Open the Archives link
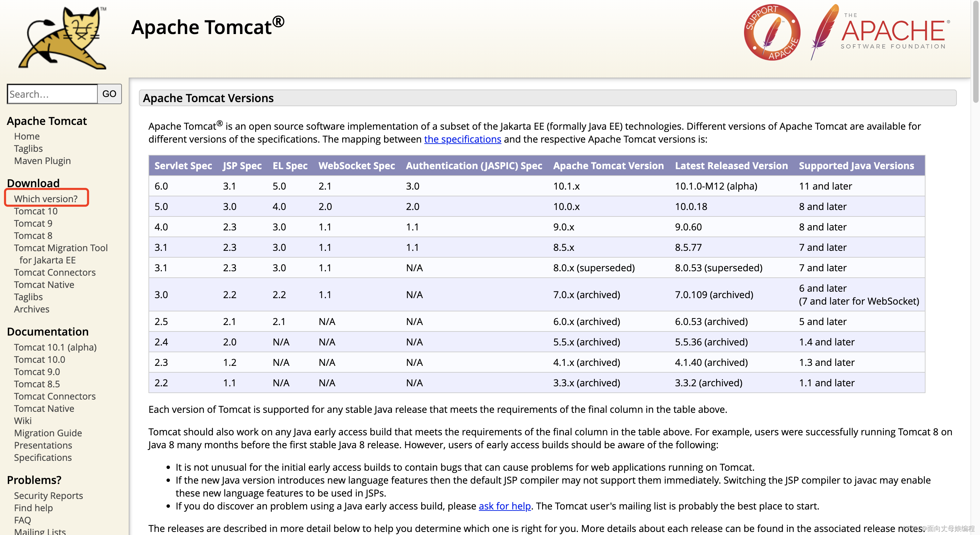Viewport: 980px width, 535px height. click(x=32, y=309)
